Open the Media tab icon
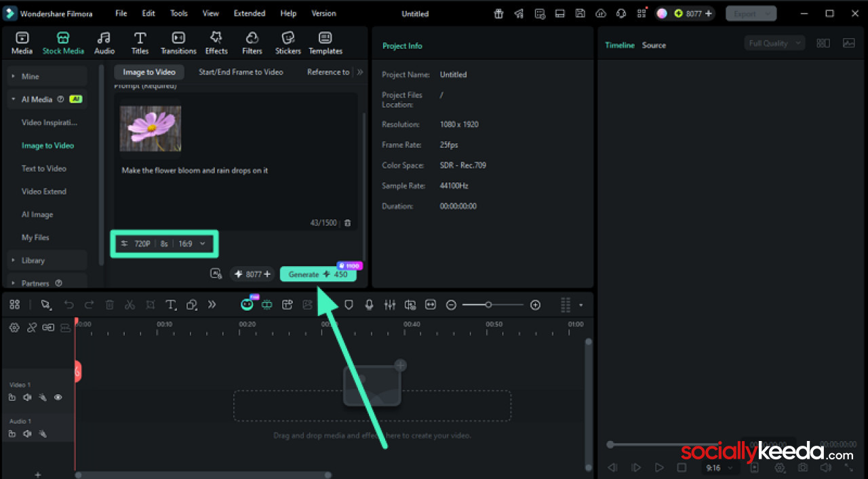The image size is (868, 479). point(22,43)
